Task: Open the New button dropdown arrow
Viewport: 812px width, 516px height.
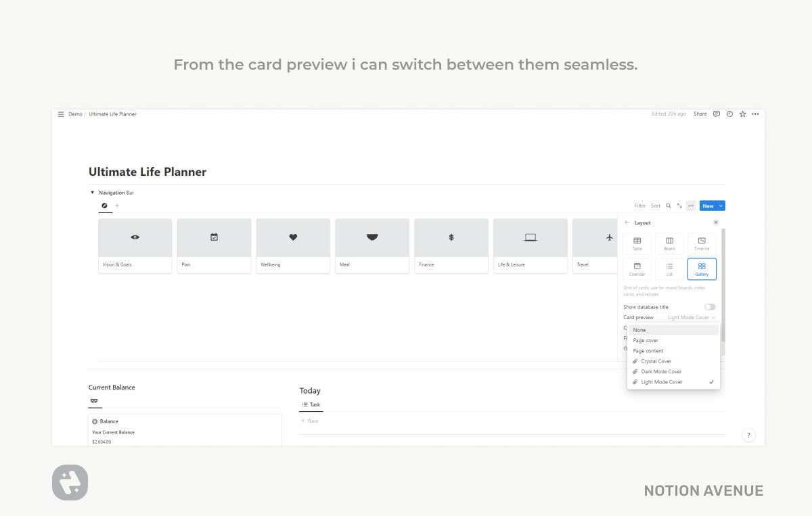Action: 721,206
